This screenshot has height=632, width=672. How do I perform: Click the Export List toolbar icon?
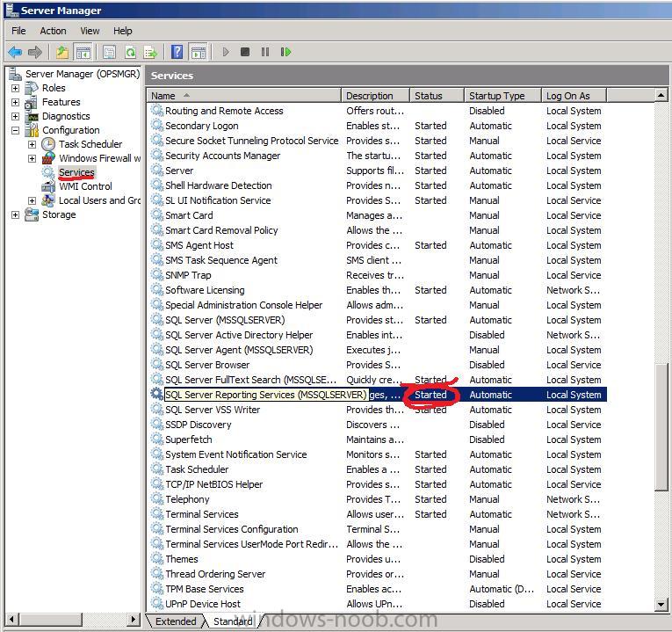pyautogui.click(x=150, y=53)
